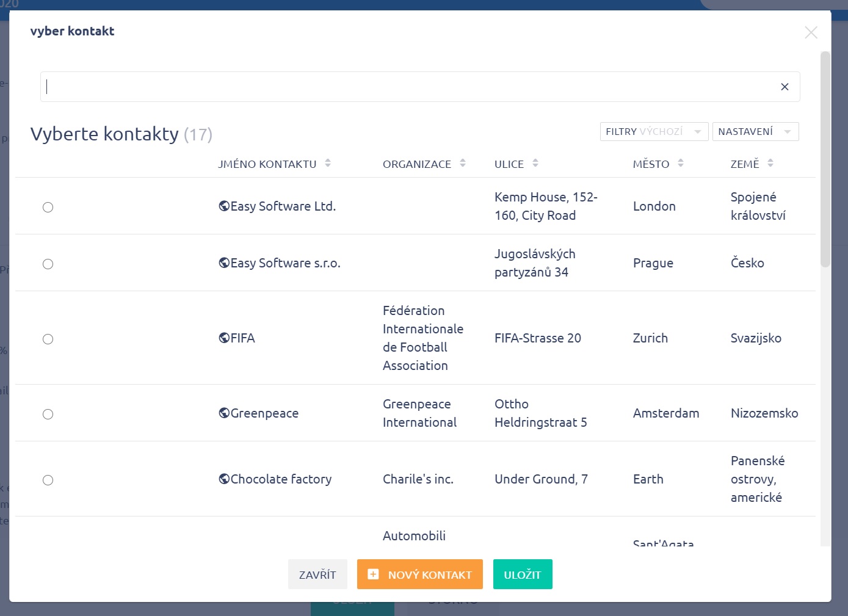Choose the Greenpeace contact radio button

tap(48, 414)
